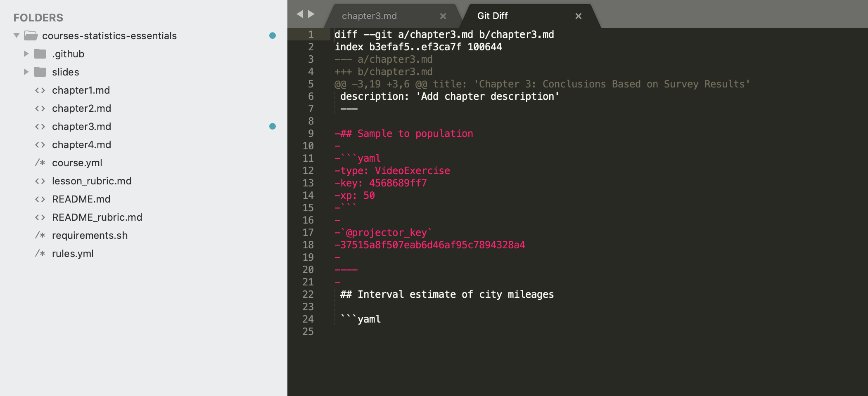Select lesson_rubric.md in the folder list
868x396 pixels.
tap(91, 181)
